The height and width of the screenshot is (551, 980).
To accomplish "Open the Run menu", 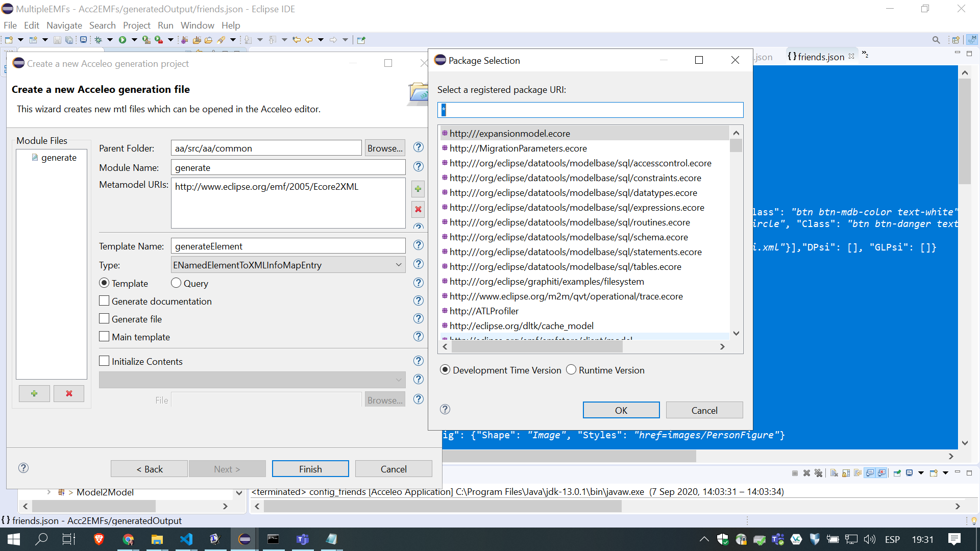I will [x=165, y=25].
